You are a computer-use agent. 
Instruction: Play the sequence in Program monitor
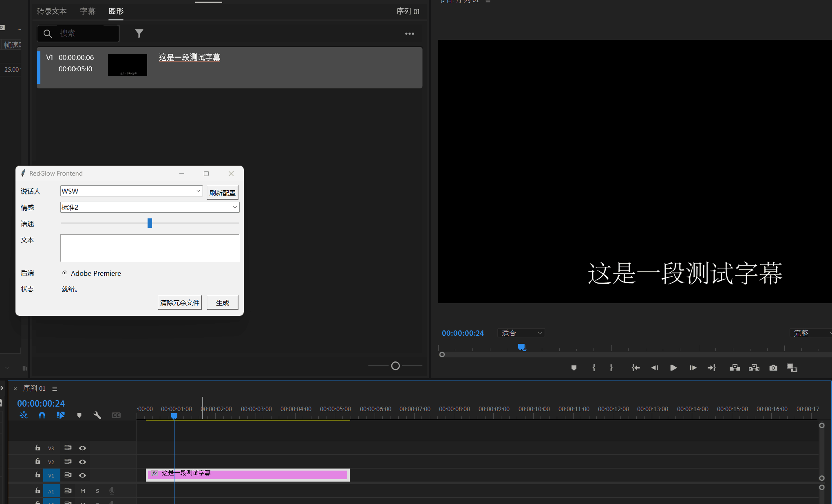click(673, 368)
